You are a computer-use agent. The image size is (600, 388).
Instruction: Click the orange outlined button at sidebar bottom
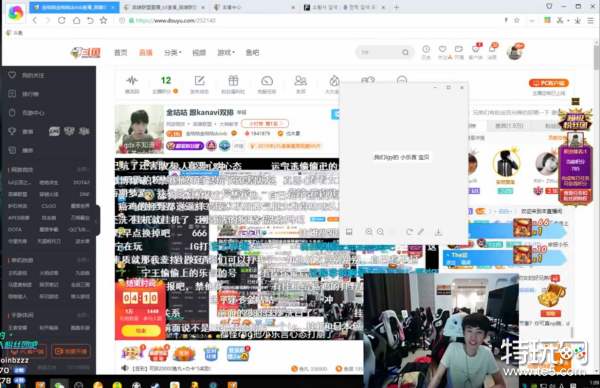[71, 351]
